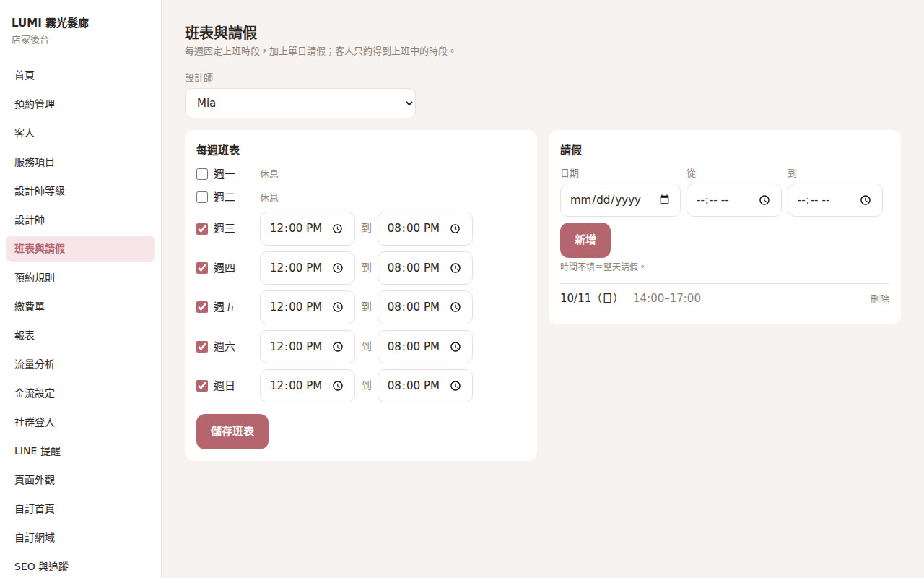This screenshot has width=924, height=578.
Task: Uncheck the 週六 checkbox
Action: pyautogui.click(x=202, y=347)
